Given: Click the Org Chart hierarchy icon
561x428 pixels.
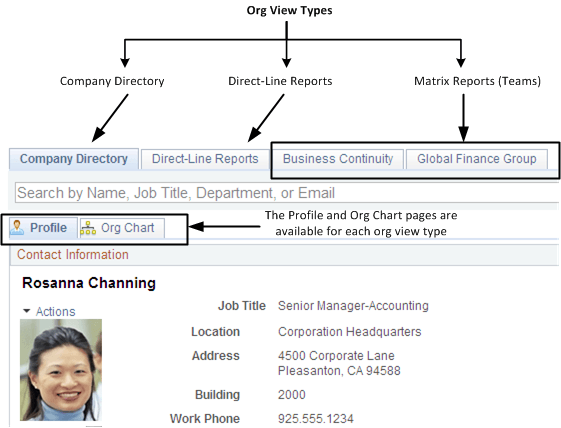Looking at the screenshot, I should 88,228.
